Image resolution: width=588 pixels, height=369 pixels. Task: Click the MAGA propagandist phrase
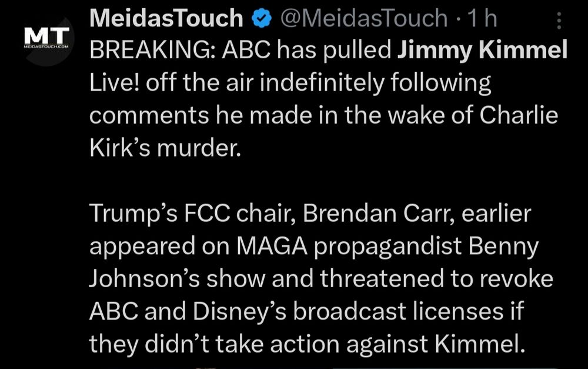tap(349, 247)
